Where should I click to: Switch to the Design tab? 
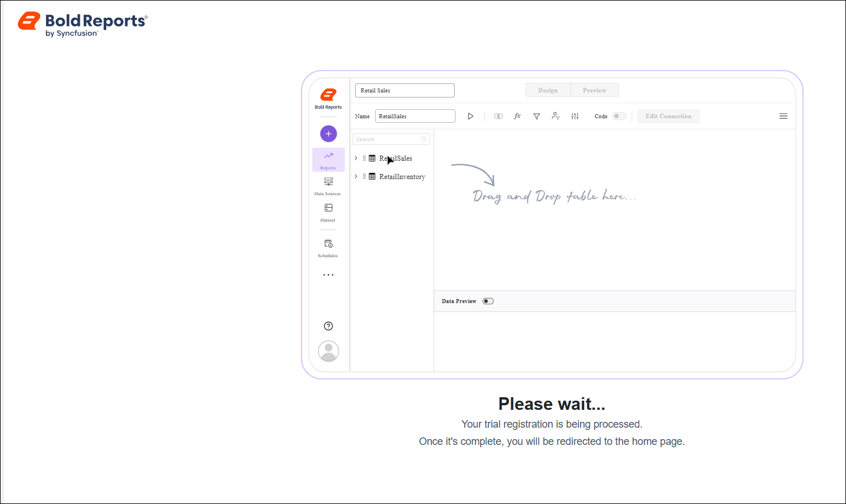[548, 90]
